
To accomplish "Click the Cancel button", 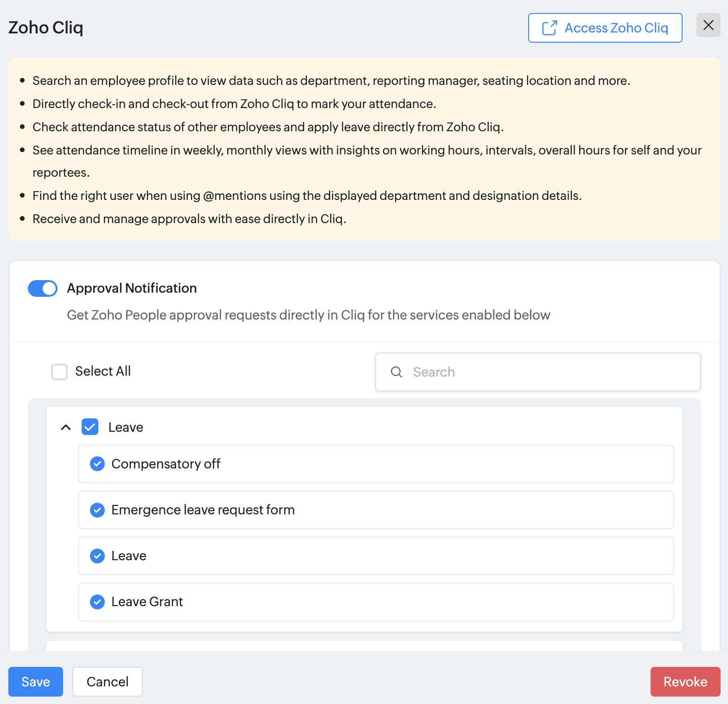I will coord(108,681).
